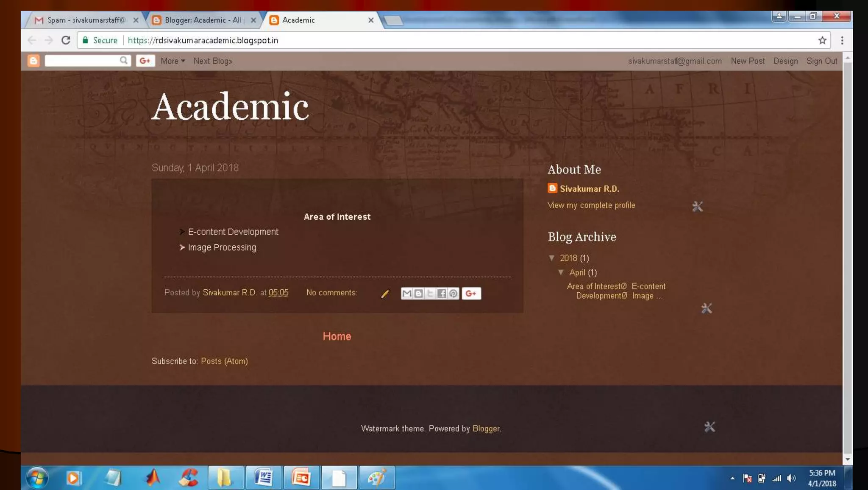Click the pencil edit post icon
Screen dimensions: 868x490
point(385,294)
